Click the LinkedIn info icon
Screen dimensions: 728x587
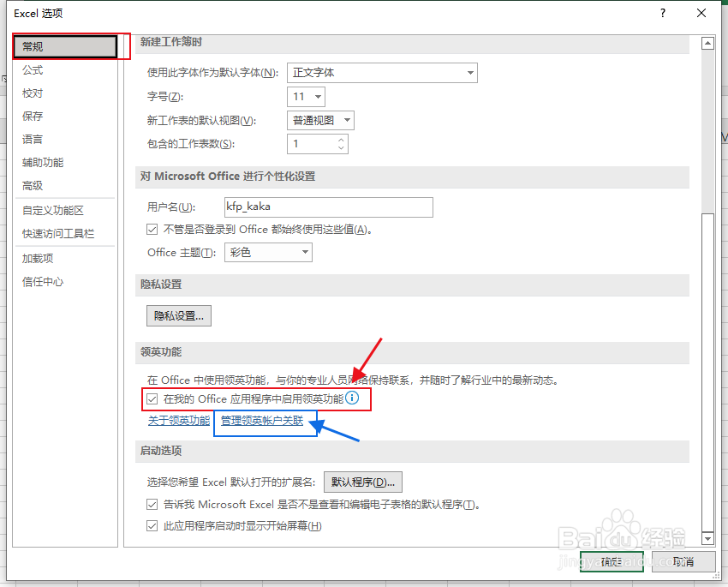pos(352,398)
